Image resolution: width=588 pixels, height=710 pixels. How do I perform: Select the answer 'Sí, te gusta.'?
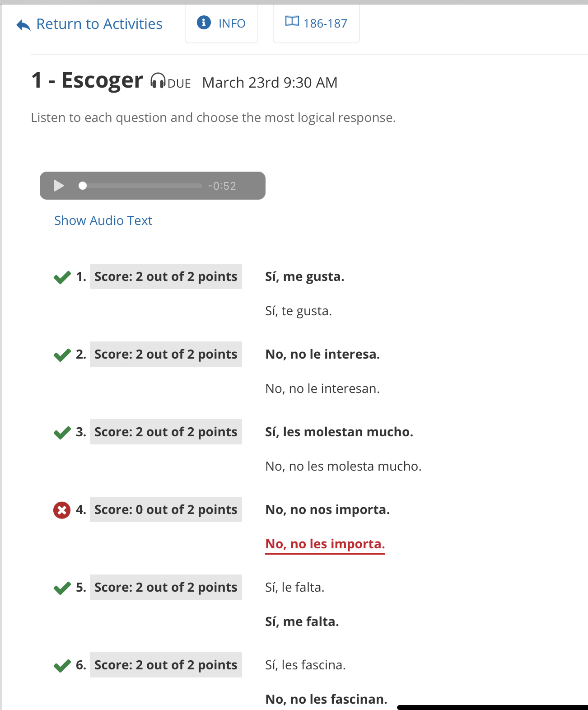[x=298, y=311]
